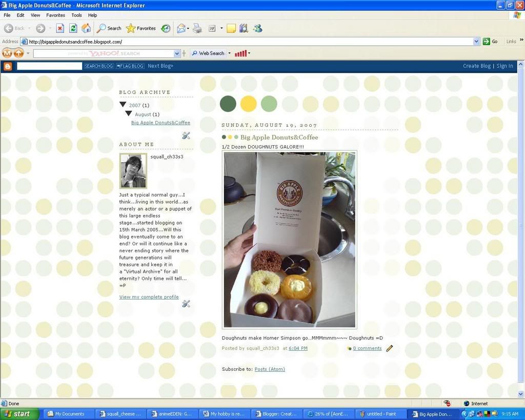Click the red signal bars toolbar icon

point(240,53)
